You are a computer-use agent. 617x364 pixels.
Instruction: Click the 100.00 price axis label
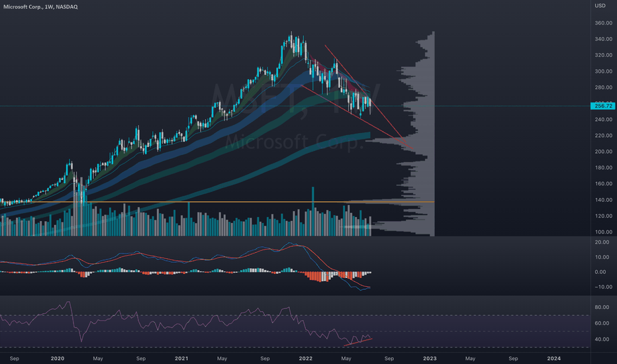coord(603,232)
